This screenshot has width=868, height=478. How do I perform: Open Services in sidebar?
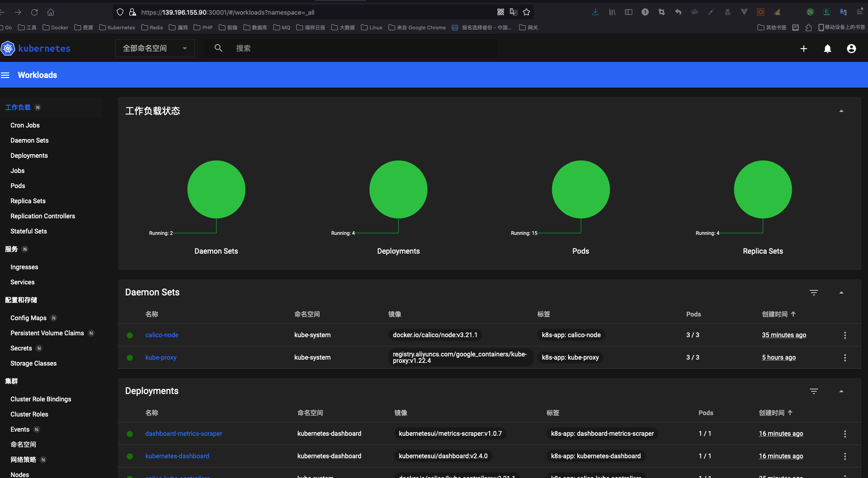click(x=22, y=282)
